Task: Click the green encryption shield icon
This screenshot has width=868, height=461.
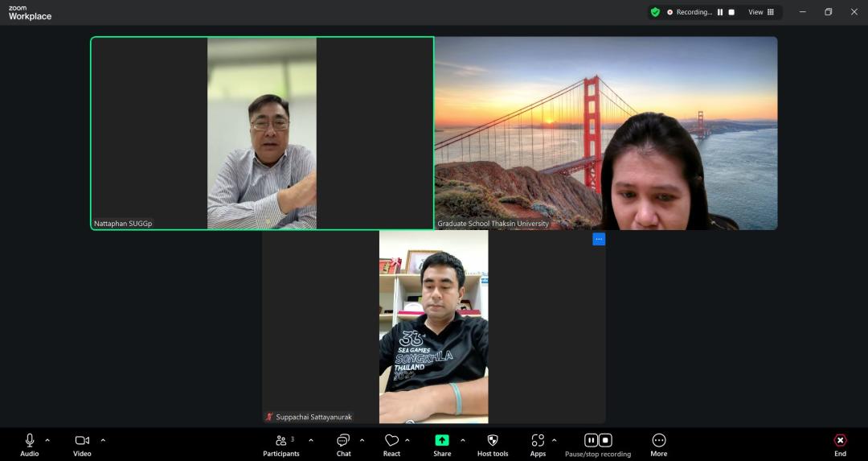Action: (655, 12)
